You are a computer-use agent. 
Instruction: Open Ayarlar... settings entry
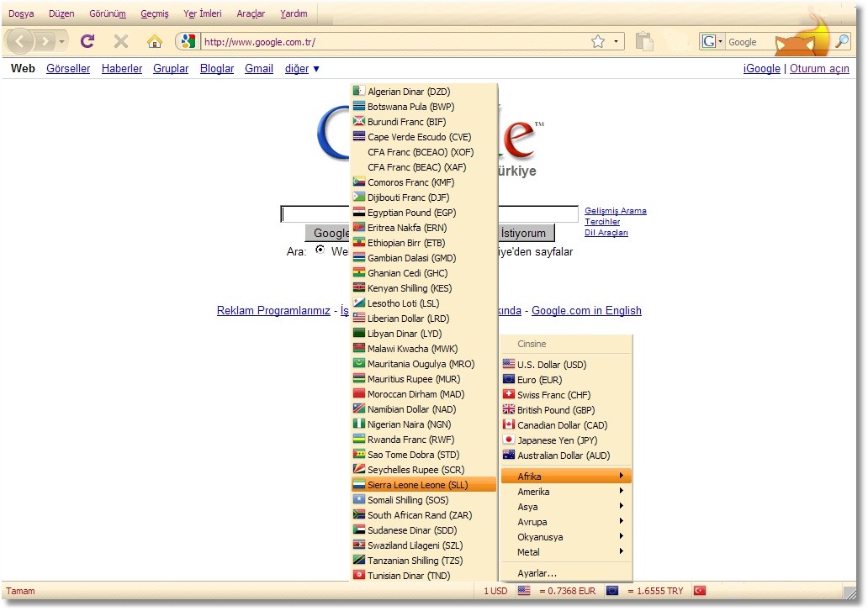[566, 573]
